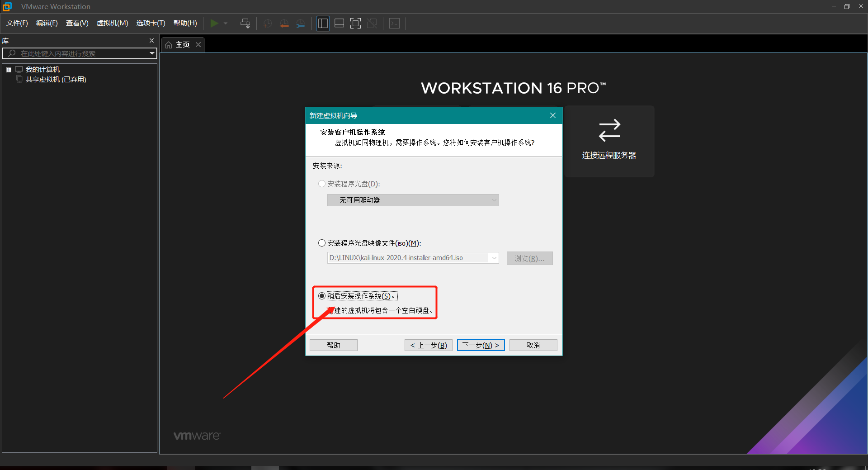Open the ISO file path dropdown
The image size is (868, 470).
tap(494, 257)
